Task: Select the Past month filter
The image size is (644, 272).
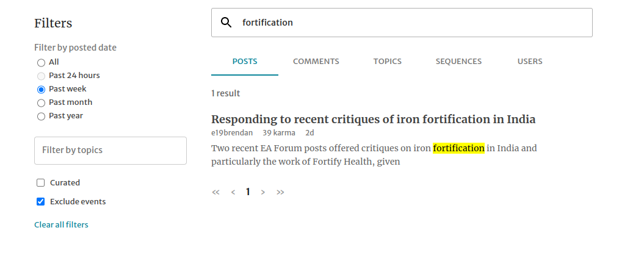Action: (x=41, y=102)
